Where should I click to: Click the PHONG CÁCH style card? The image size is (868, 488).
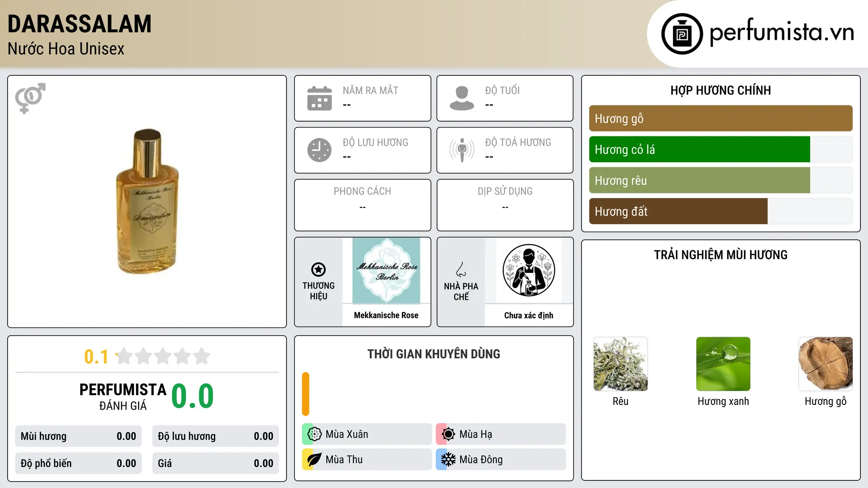(362, 205)
